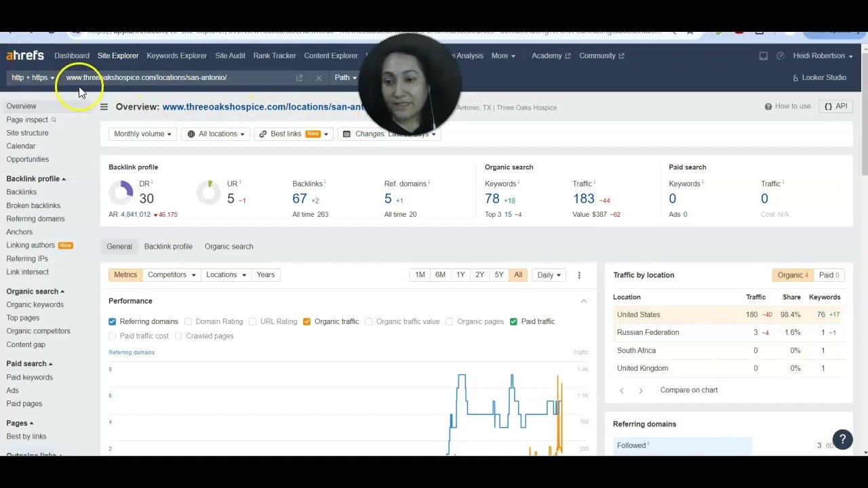
Task: Enable the Organic pages checkbox
Action: [x=449, y=321]
